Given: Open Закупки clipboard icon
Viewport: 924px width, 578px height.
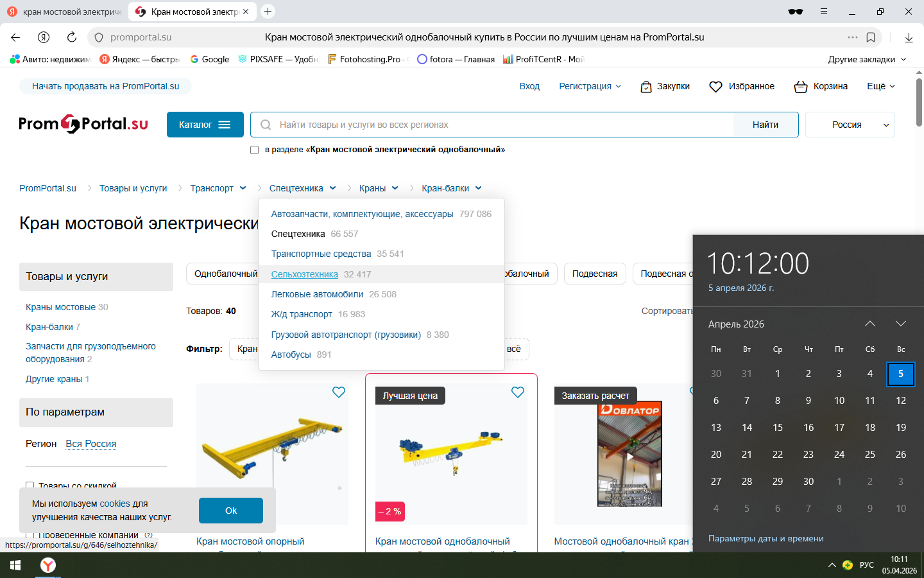Looking at the screenshot, I should (x=646, y=87).
